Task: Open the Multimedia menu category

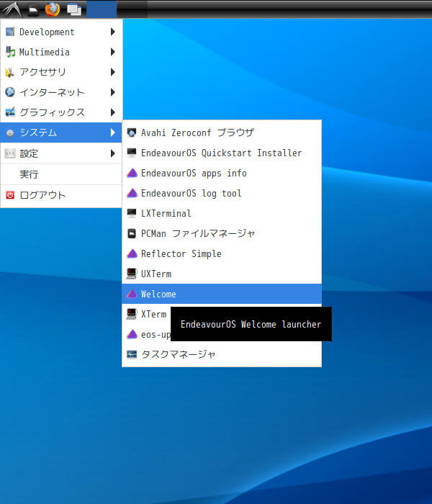Action: point(61,52)
